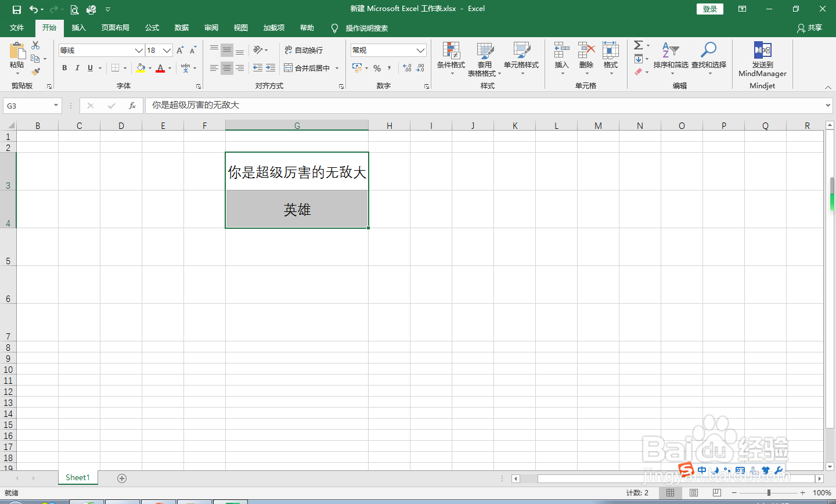Expand the merge and center options arrow
Image resolution: width=836 pixels, height=504 pixels.
tap(337, 68)
